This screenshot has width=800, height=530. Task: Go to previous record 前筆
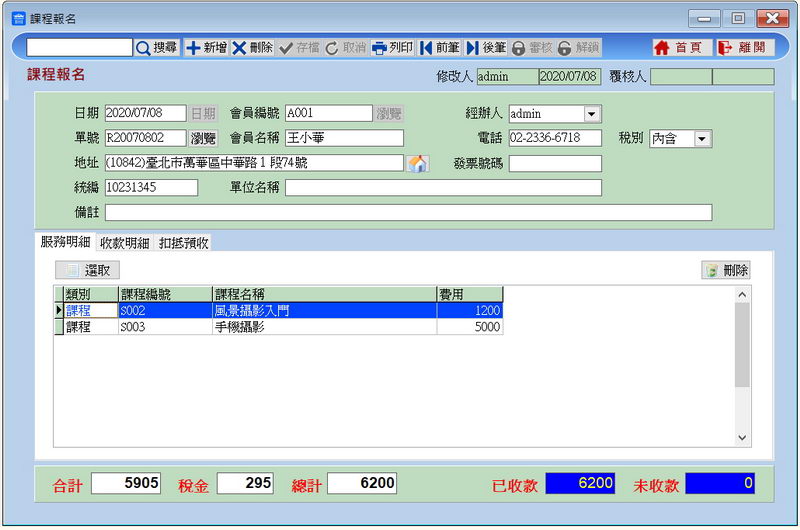coord(439,48)
